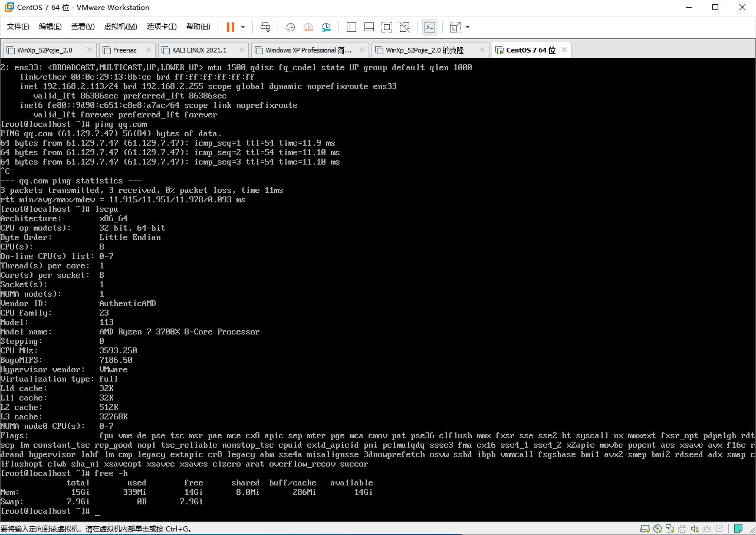Click the 'Hypervisor vendor: VMware' line
The width and height of the screenshot is (756, 535).
click(64, 370)
